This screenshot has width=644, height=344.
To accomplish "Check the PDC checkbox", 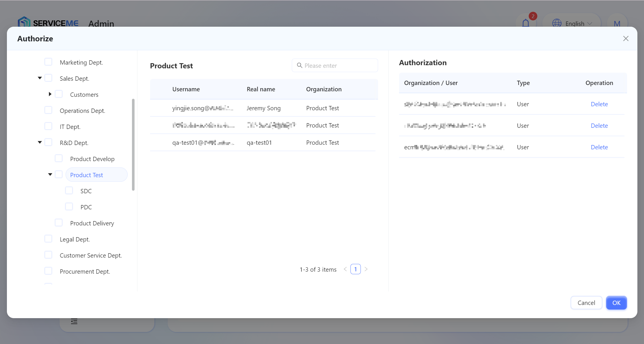I will pos(69,206).
